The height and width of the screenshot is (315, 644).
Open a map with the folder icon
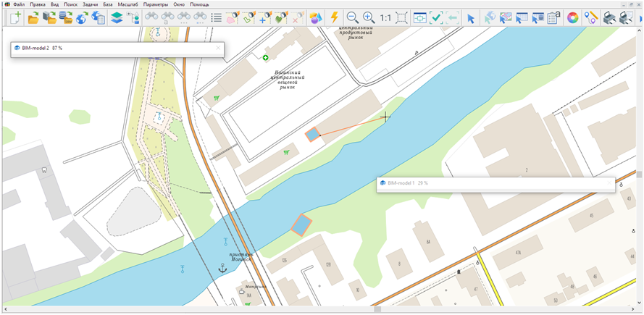[33, 18]
